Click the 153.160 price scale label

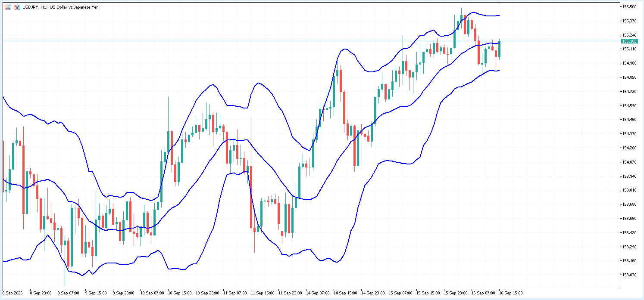click(x=629, y=261)
